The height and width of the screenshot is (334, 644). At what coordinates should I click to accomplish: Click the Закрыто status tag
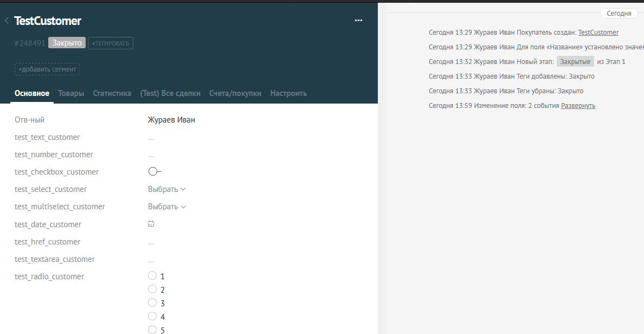click(x=67, y=43)
